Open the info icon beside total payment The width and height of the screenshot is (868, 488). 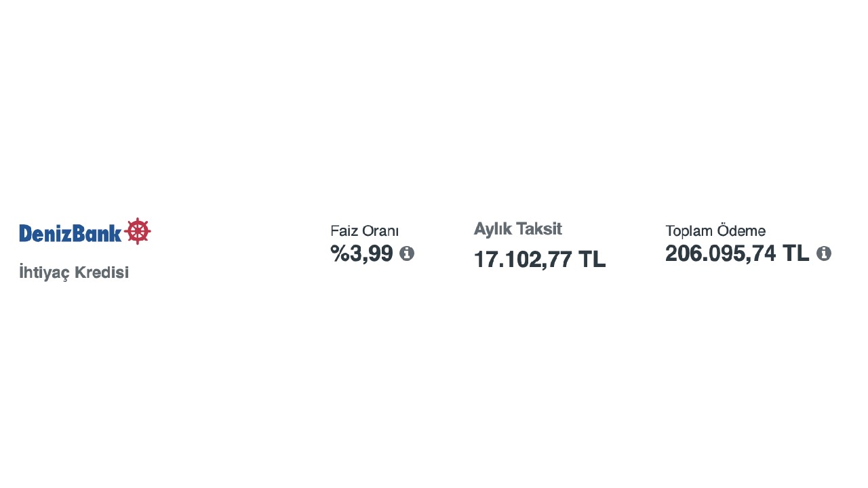824,253
